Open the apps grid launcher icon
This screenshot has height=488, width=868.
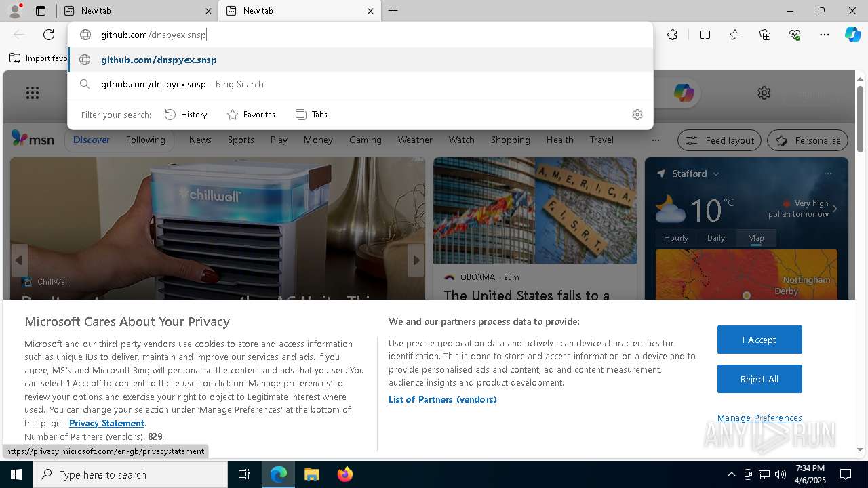click(33, 93)
